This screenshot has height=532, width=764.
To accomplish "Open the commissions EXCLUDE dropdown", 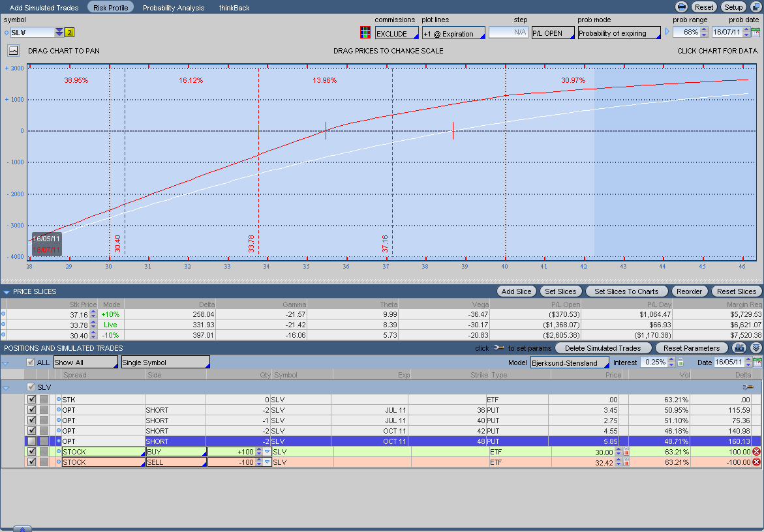I will tap(397, 33).
